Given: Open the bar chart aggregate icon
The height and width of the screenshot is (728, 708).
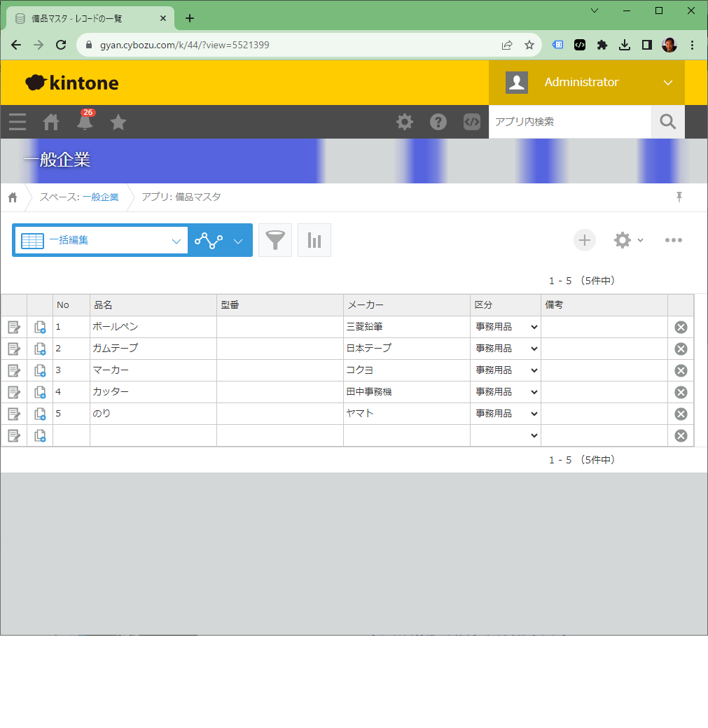Looking at the screenshot, I should tap(314, 240).
